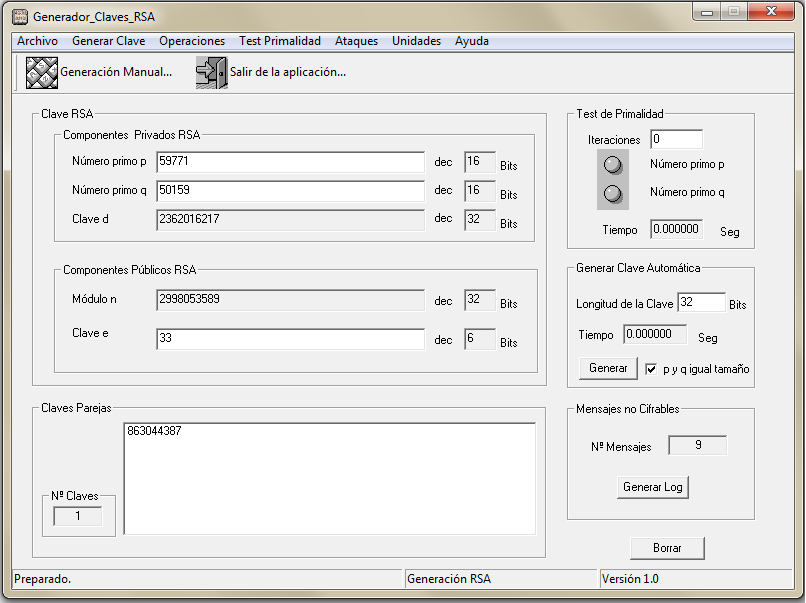806x603 pixels.
Task: Show the Ataques menu
Action: pos(356,41)
